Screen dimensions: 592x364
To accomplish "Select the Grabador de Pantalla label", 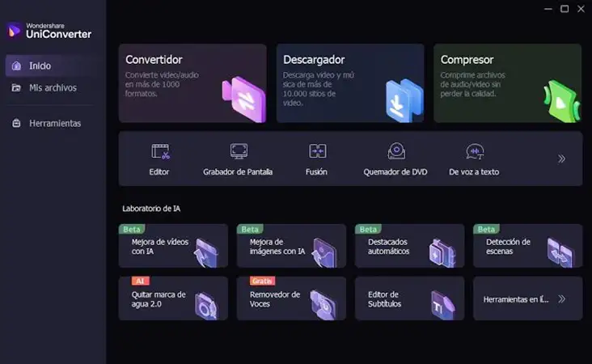I will 238,171.
